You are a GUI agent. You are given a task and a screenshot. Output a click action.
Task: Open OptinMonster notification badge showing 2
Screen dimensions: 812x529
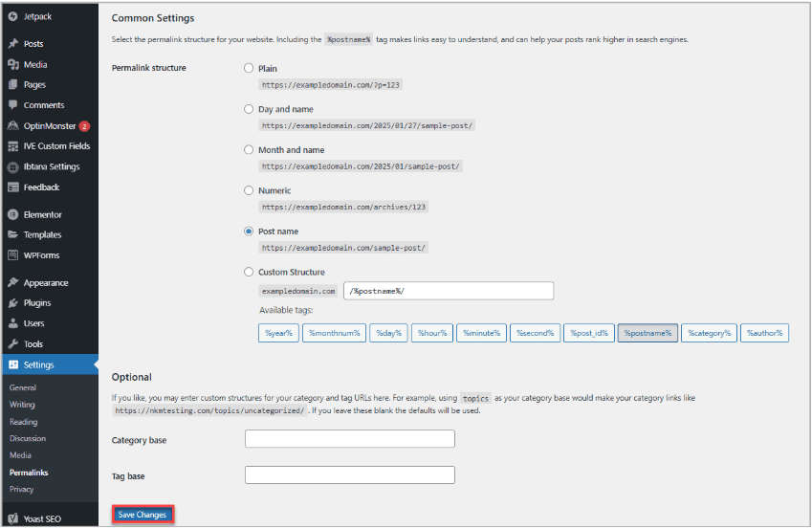(x=84, y=126)
